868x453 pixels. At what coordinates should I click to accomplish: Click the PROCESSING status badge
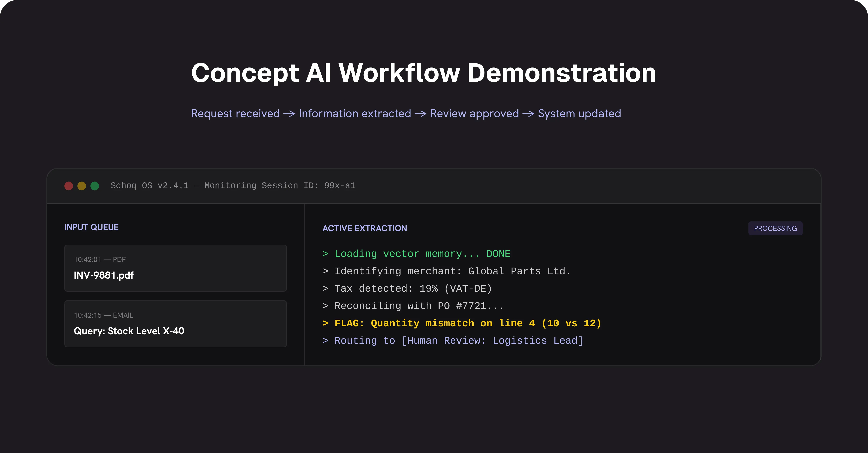775,228
